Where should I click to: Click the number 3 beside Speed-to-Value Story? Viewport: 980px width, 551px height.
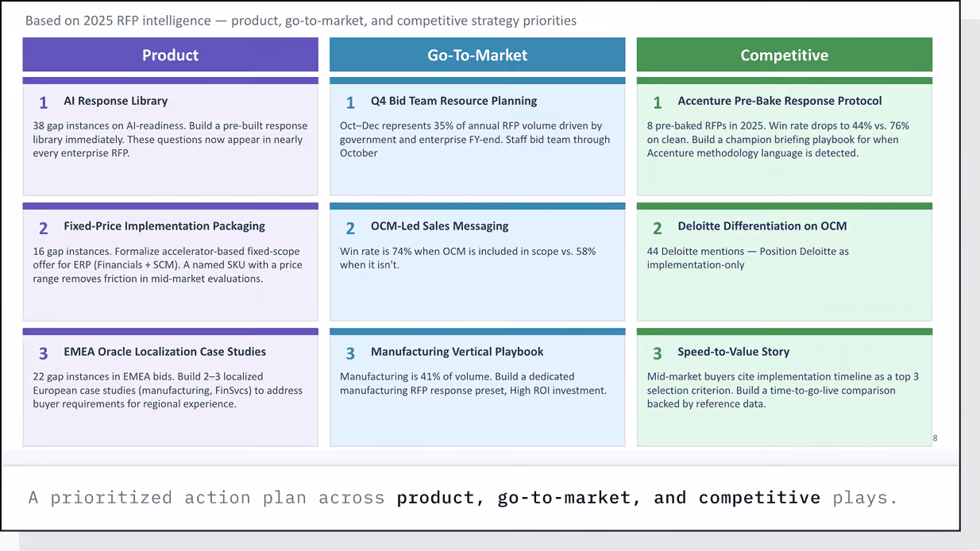(x=658, y=354)
